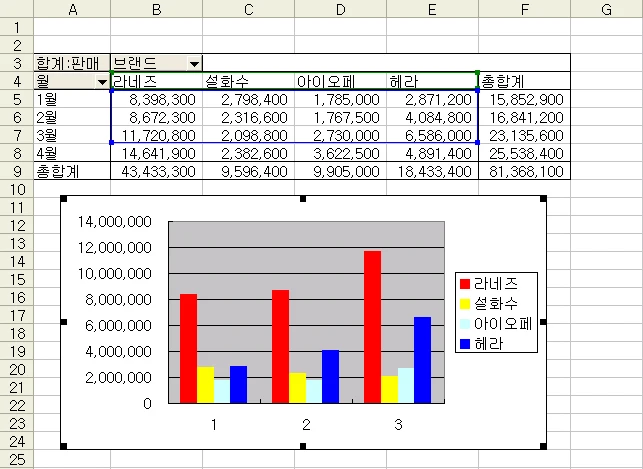Click cell with value 2,098,800
The width and height of the screenshot is (643, 469).
pos(249,135)
